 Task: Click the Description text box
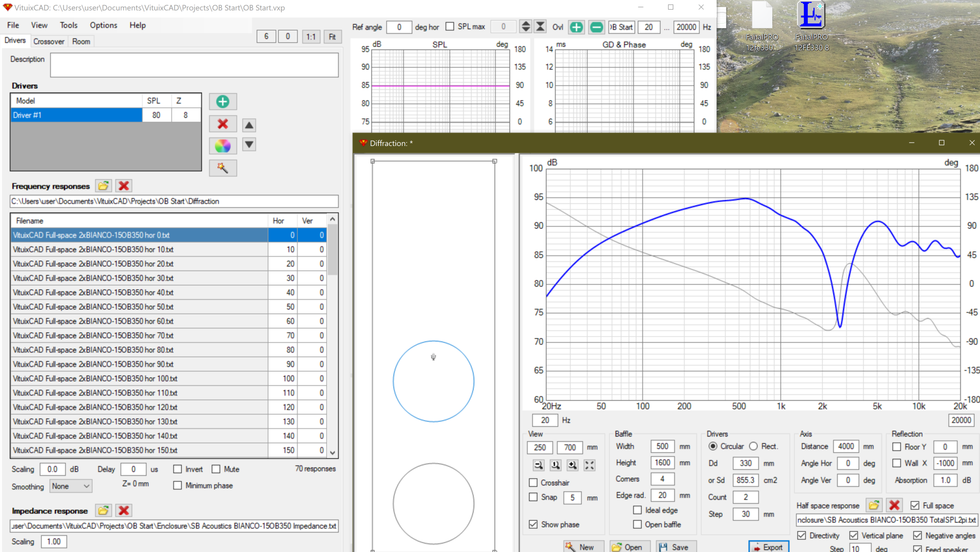pyautogui.click(x=194, y=65)
